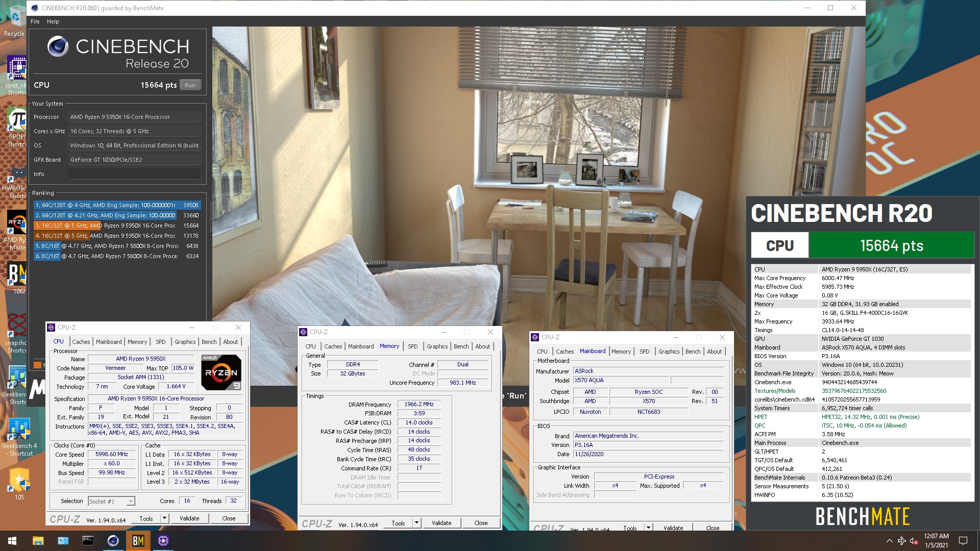The height and width of the screenshot is (551, 980).
Task: Switch to BenchMate via taskbar icon
Action: (138, 541)
